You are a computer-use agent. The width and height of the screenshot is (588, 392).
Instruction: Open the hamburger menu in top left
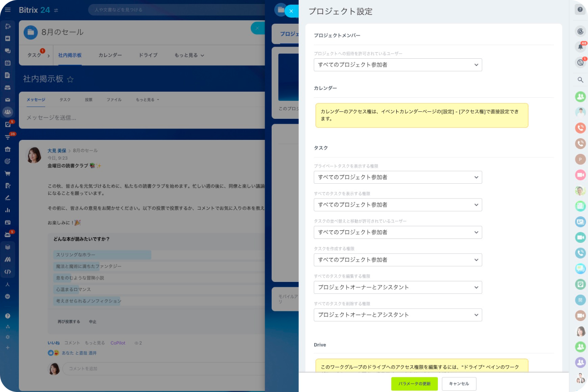pos(7,10)
